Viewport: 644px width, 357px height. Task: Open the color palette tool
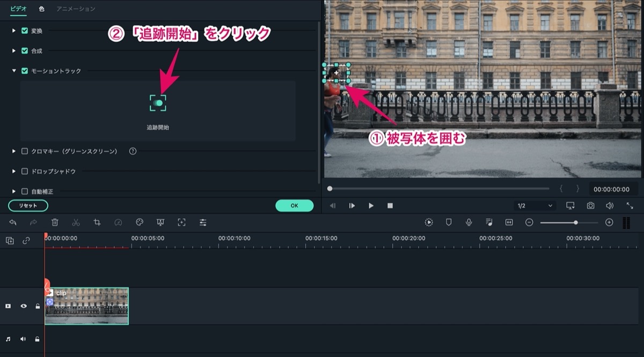pos(139,222)
